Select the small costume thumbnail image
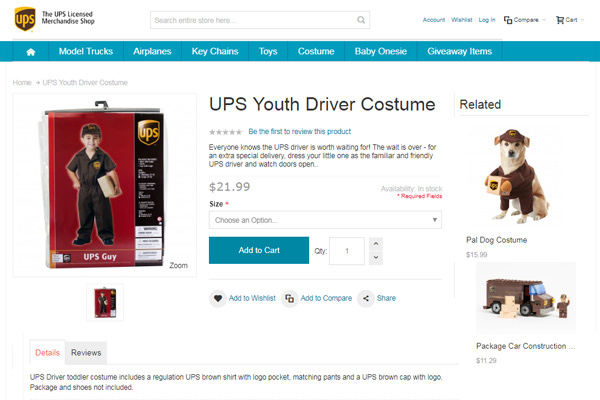600x400 pixels. [105, 301]
